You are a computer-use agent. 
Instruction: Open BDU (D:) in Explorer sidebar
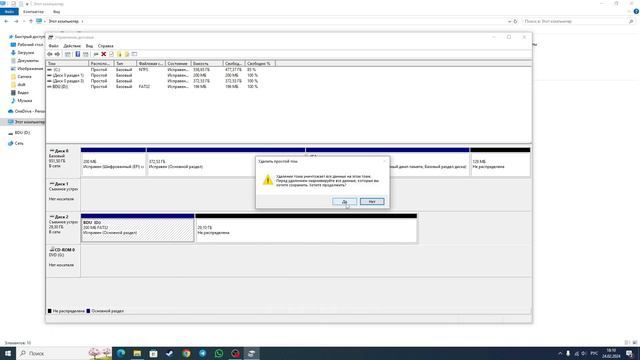[x=19, y=133]
